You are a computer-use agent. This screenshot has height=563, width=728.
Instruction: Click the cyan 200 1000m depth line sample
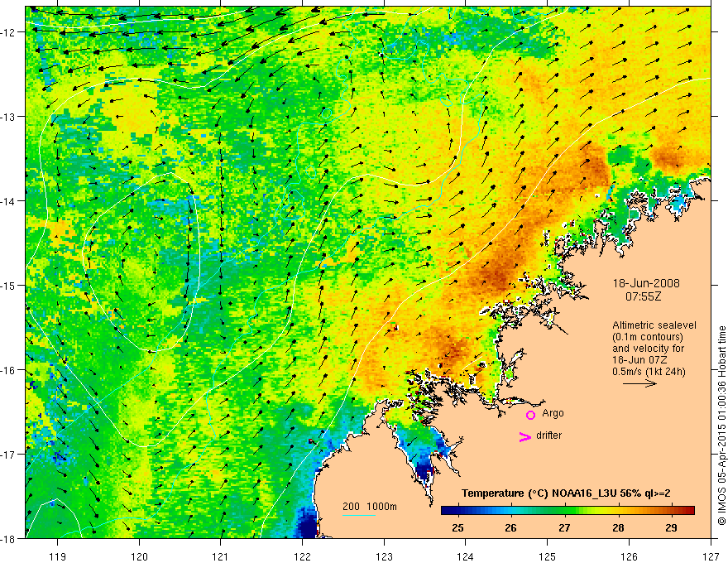tap(359, 515)
